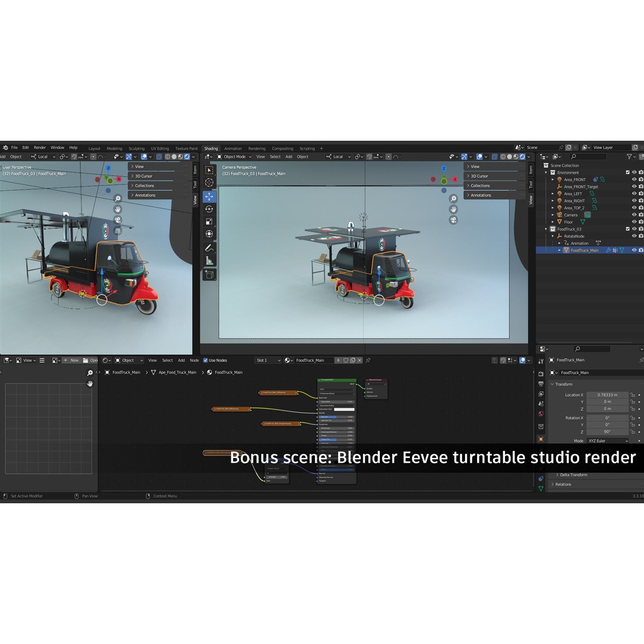Click pan hand icon in left User Perspective viewport

click(118, 209)
